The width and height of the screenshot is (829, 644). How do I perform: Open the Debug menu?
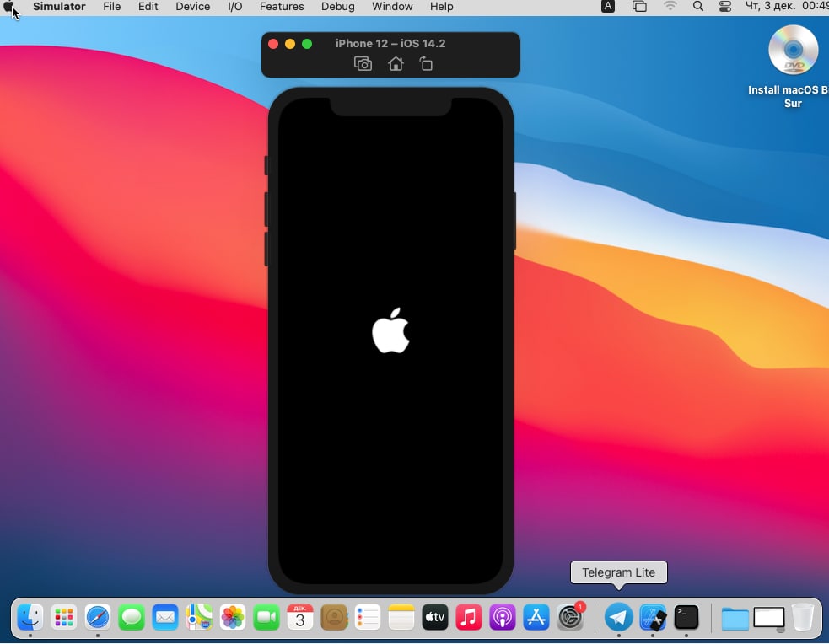pos(337,7)
